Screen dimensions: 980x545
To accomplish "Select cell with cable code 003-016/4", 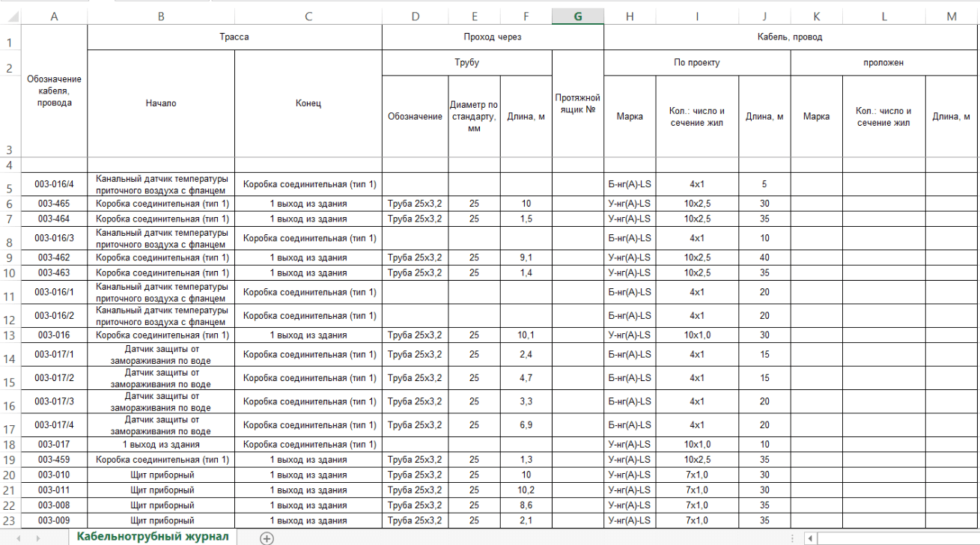I will (x=54, y=183).
